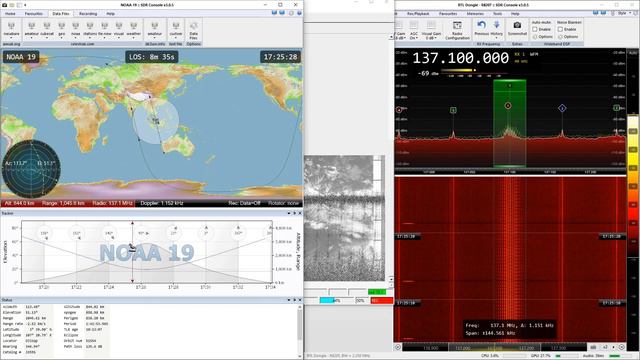This screenshot has height=360, width=640.
Task: Open Memories tab in RTL Dongle window
Action: [475, 13]
